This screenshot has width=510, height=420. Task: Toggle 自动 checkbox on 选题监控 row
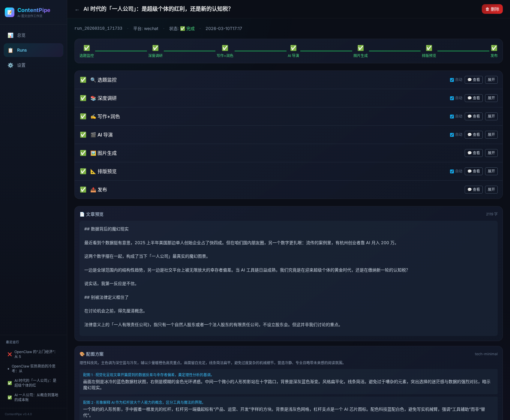[x=452, y=80]
